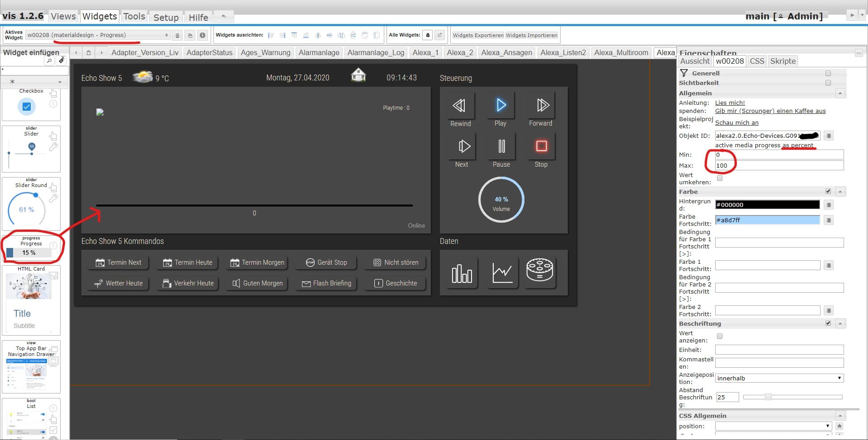Viewport: 868px width, 440px height.
Task: Toggle the Farbe section checkbox
Action: coord(828,192)
